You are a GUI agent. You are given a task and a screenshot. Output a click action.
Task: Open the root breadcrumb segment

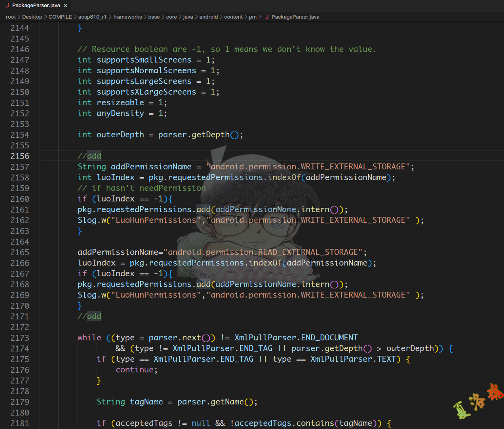(11, 17)
